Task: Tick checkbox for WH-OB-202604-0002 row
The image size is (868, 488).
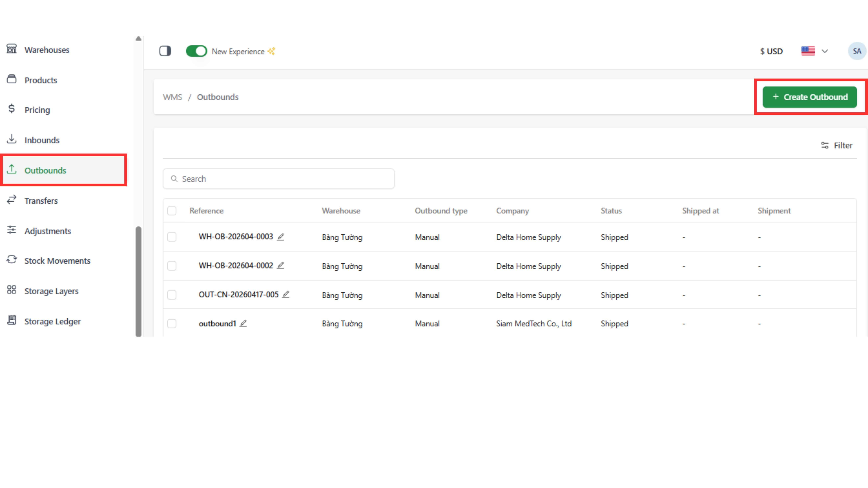Action: tap(172, 266)
